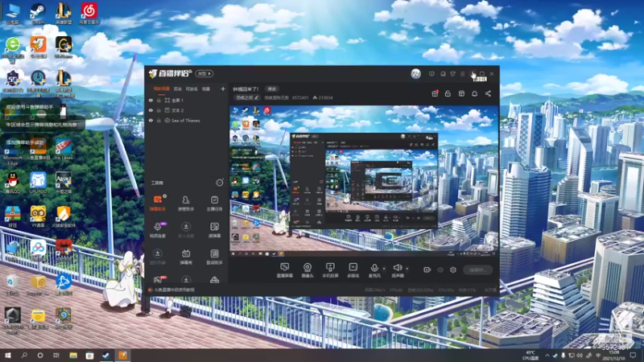Mute the 麦克风 microphone

pyautogui.click(x=374, y=270)
